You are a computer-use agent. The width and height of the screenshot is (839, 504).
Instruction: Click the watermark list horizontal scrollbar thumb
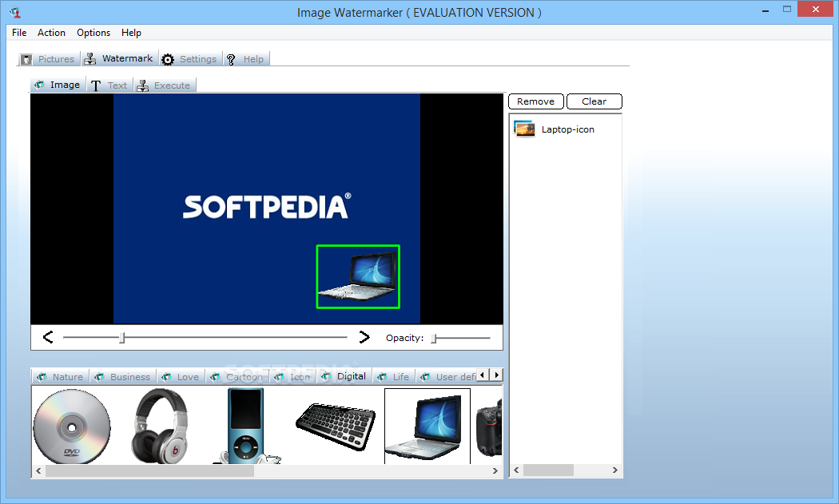(x=548, y=470)
